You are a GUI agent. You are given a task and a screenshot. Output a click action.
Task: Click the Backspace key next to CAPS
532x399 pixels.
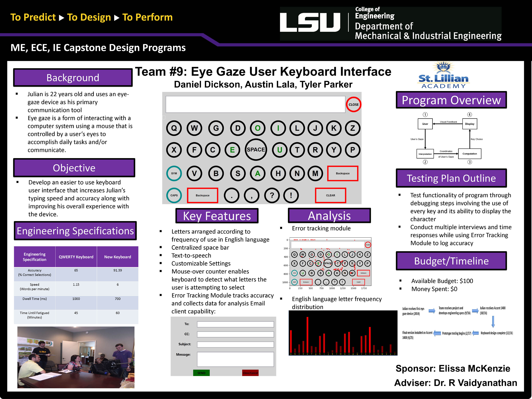point(202,195)
